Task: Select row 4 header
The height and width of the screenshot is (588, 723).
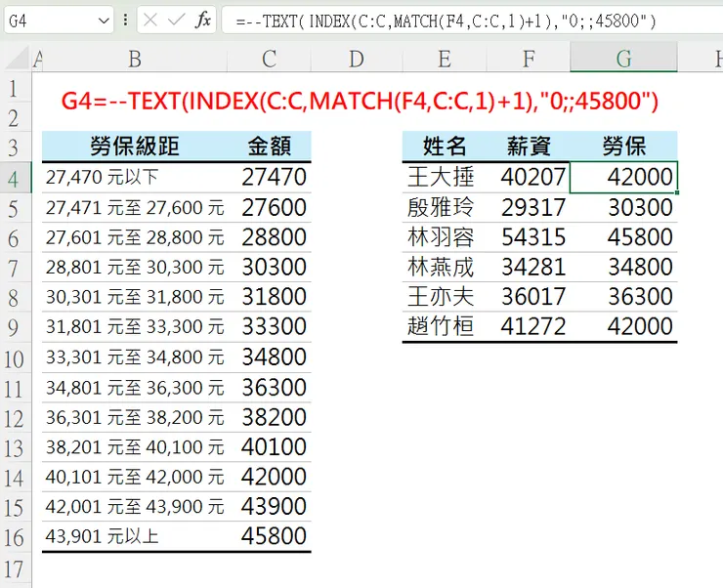Action: pyautogui.click(x=16, y=179)
